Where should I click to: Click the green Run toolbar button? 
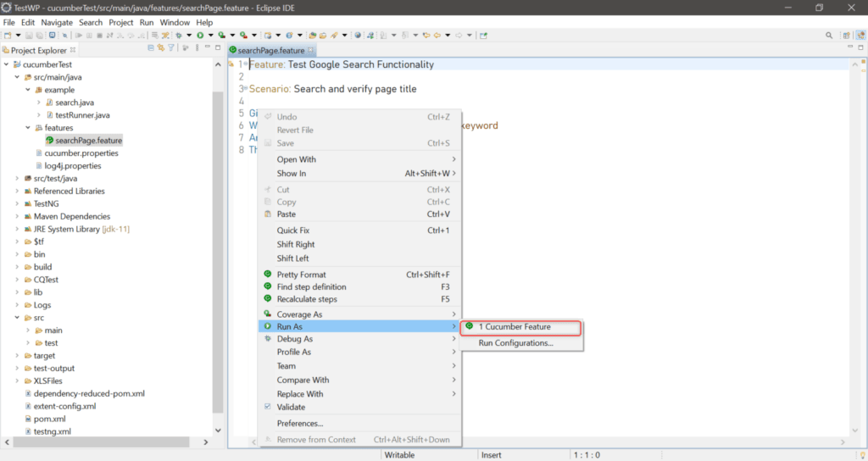click(200, 36)
